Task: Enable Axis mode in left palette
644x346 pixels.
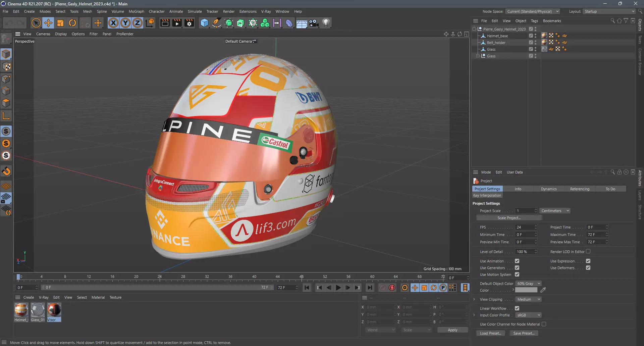Action: pos(6,116)
